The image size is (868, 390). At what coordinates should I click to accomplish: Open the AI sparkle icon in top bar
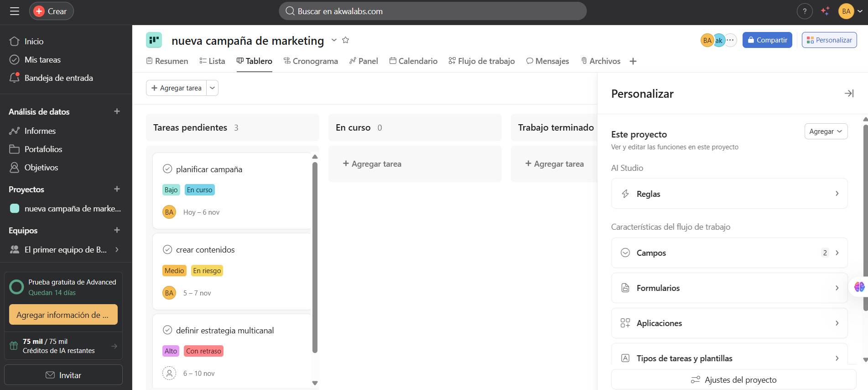pyautogui.click(x=825, y=11)
